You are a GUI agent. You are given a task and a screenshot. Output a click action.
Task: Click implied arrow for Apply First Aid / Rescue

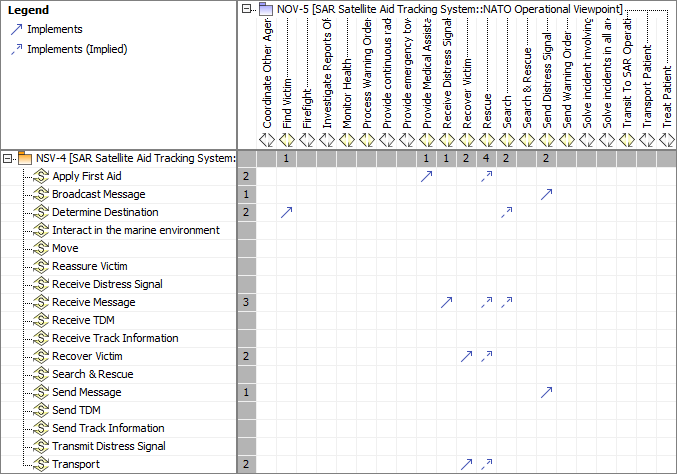click(487, 176)
